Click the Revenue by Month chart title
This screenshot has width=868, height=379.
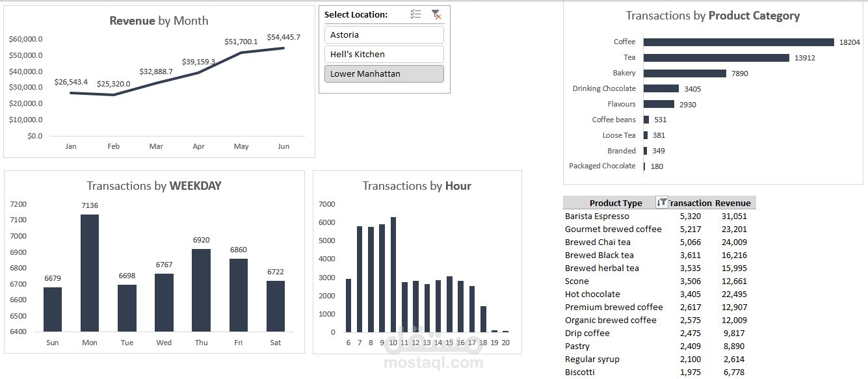[159, 21]
